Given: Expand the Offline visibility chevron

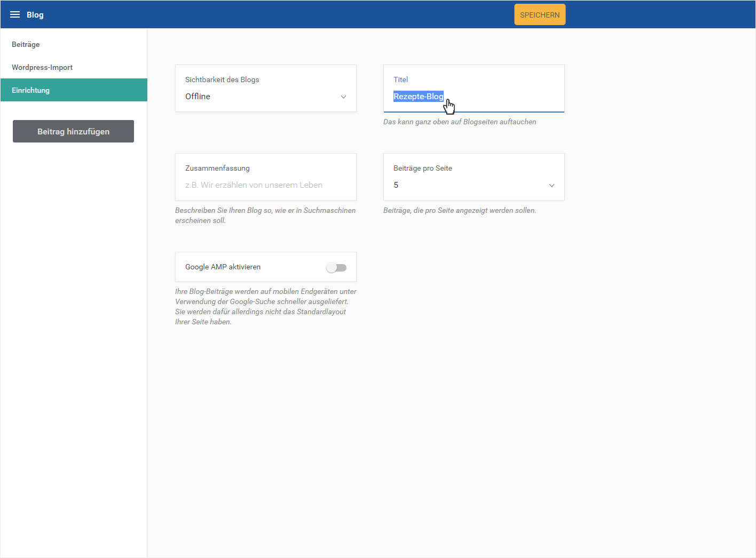Looking at the screenshot, I should point(343,97).
